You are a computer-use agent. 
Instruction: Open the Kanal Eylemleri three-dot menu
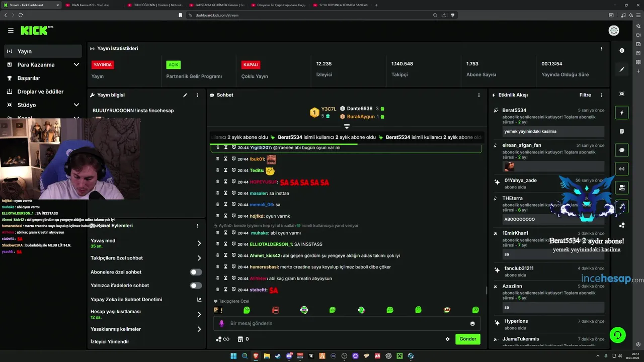(x=197, y=226)
